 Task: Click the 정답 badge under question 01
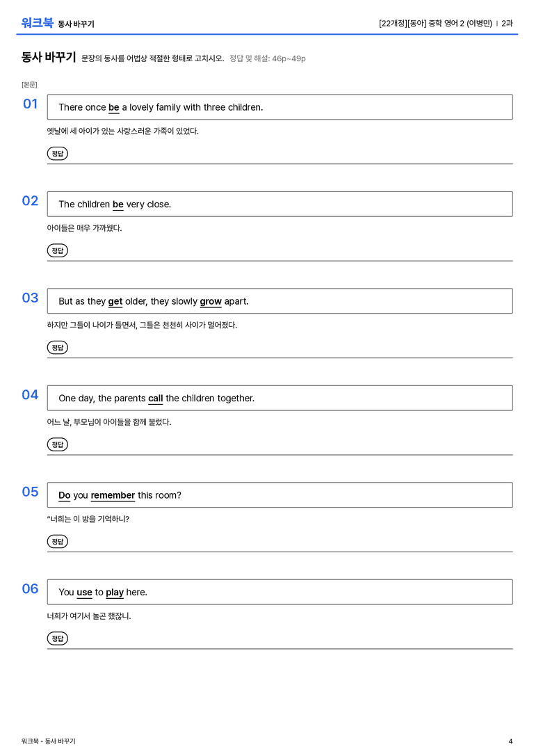[x=57, y=153]
